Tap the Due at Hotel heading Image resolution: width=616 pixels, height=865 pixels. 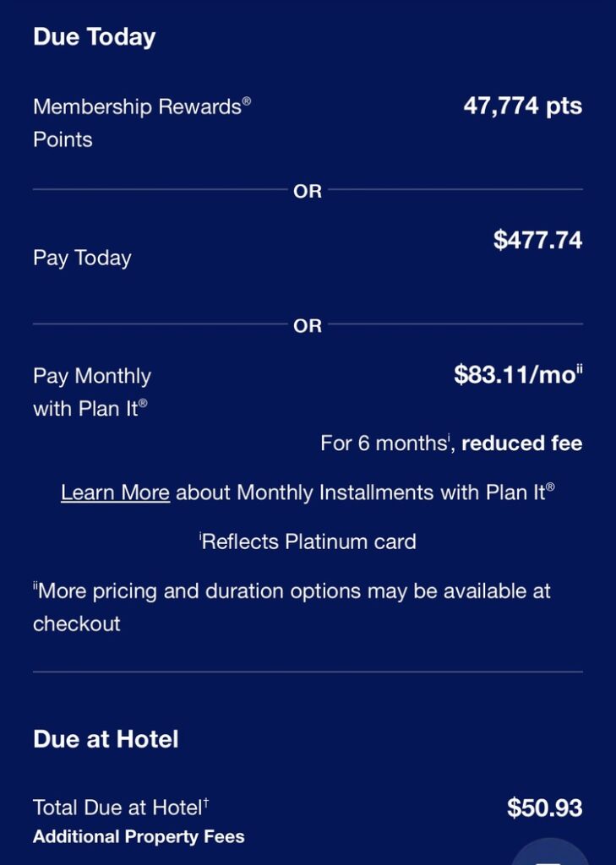click(106, 739)
